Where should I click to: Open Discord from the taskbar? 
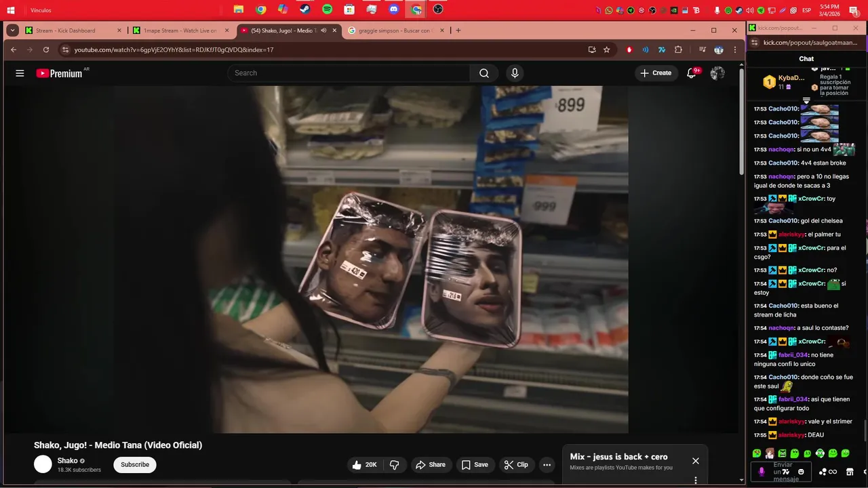click(394, 9)
